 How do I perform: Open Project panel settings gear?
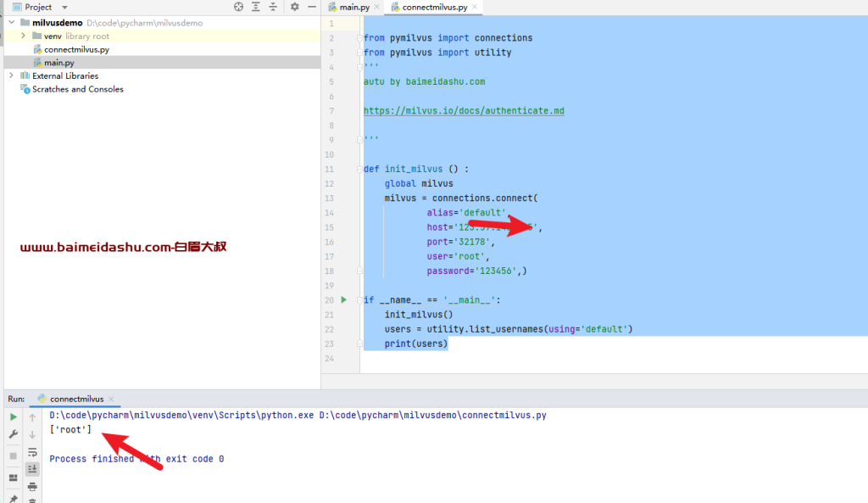(294, 7)
